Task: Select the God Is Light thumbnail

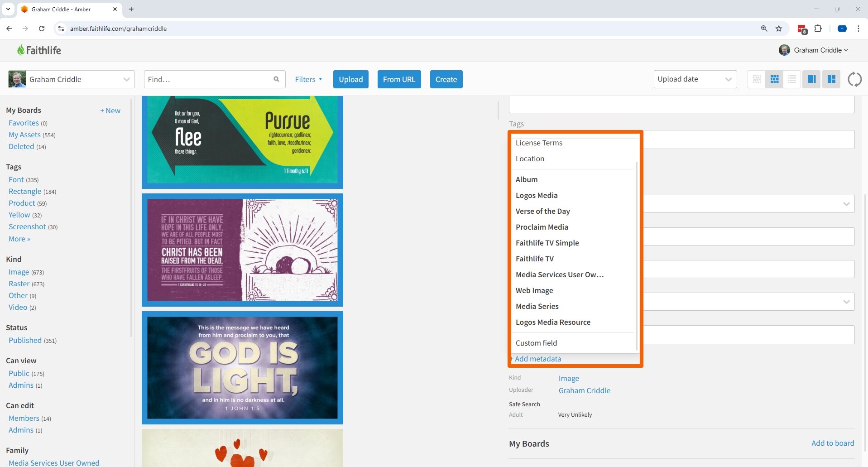Action: click(242, 368)
